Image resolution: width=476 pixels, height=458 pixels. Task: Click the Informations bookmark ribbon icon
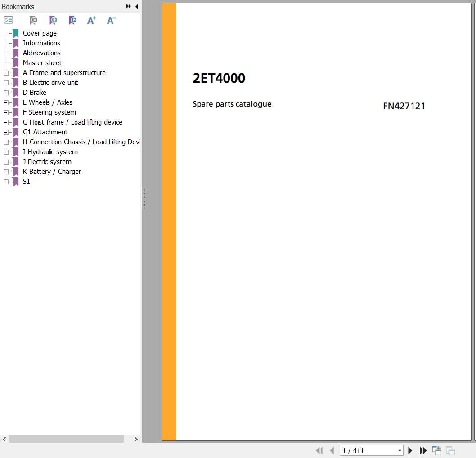pos(16,43)
